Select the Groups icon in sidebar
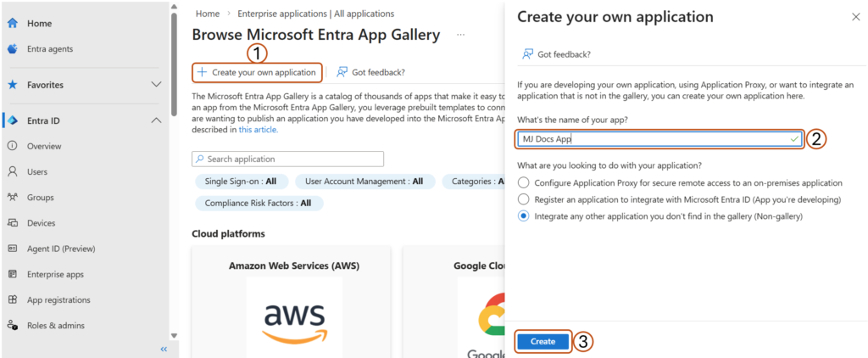Image resolution: width=868 pixels, height=358 pixels. tap(13, 197)
